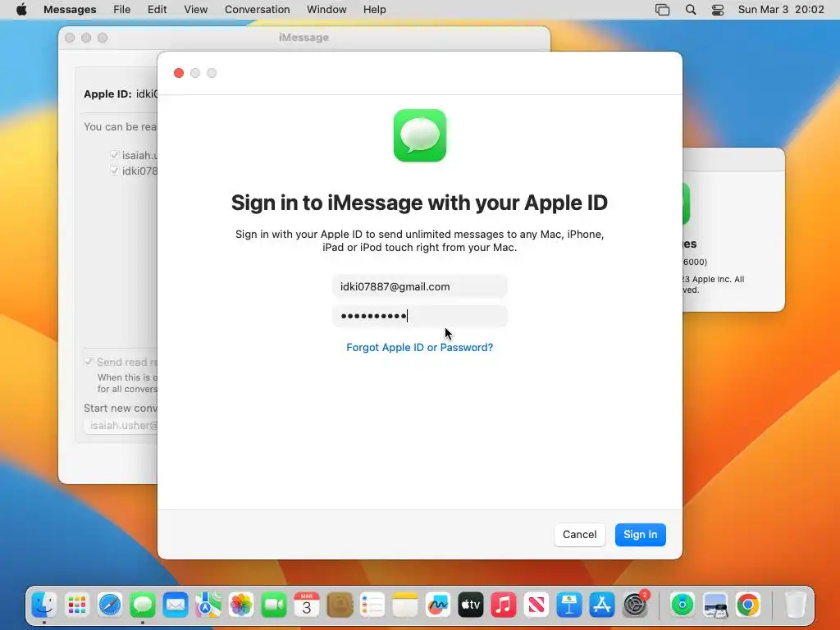Open Contacts from the Dock
This screenshot has width=840, height=630.
[340, 605]
